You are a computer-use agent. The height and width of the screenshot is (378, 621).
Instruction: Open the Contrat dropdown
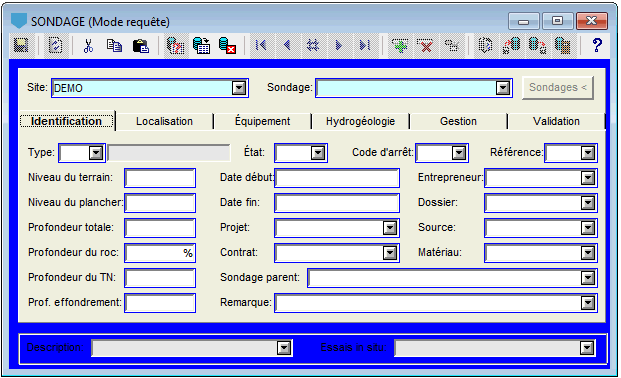390,253
